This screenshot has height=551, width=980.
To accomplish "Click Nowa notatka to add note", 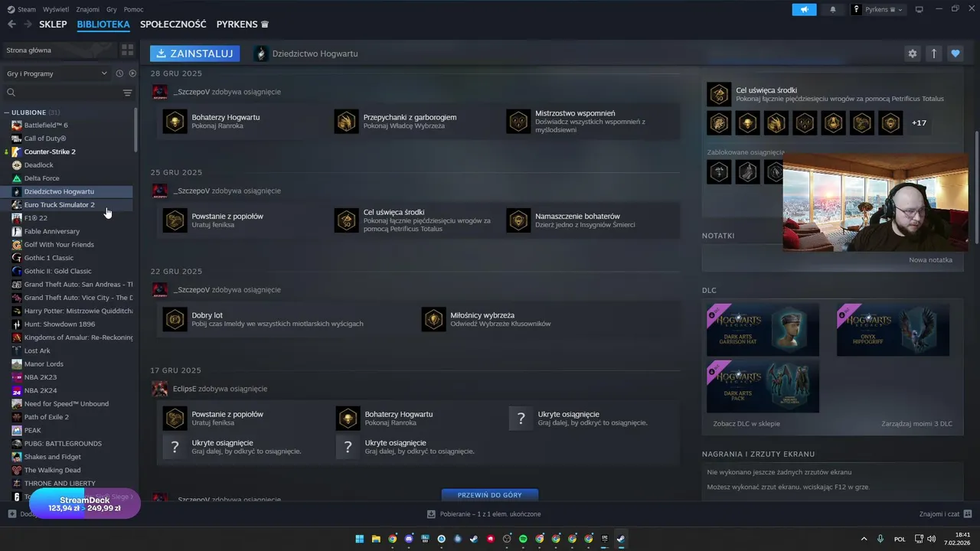I will pos(930,259).
